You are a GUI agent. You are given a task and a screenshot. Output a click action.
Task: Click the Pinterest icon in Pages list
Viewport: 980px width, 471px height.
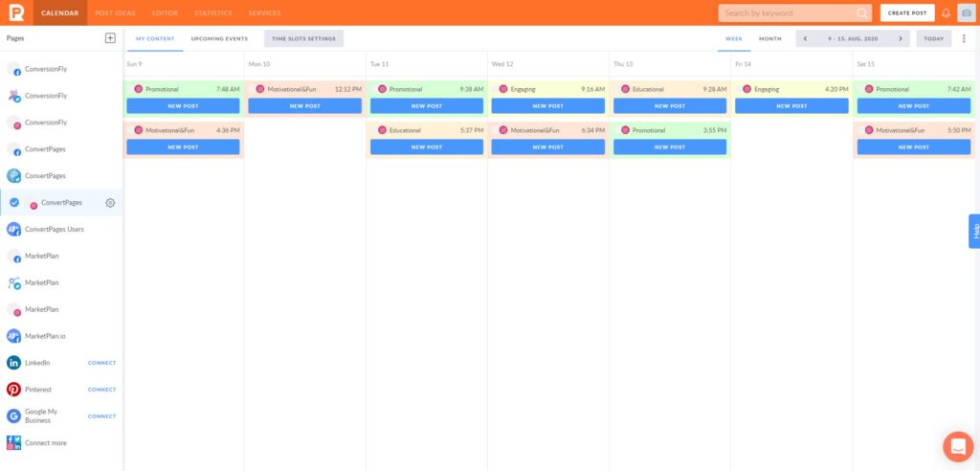click(x=13, y=390)
